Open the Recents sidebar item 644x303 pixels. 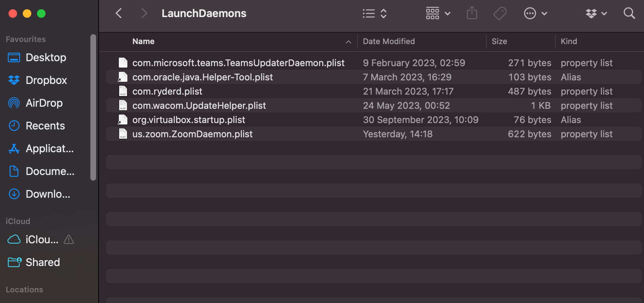[45, 126]
